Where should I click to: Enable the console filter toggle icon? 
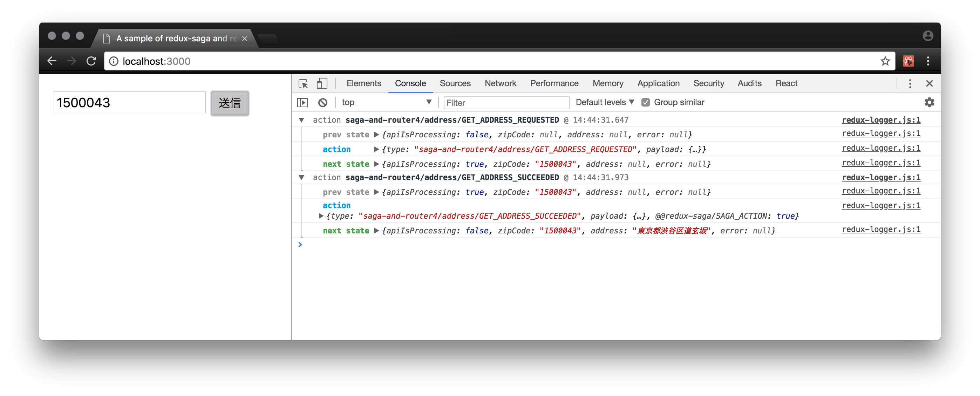click(302, 102)
